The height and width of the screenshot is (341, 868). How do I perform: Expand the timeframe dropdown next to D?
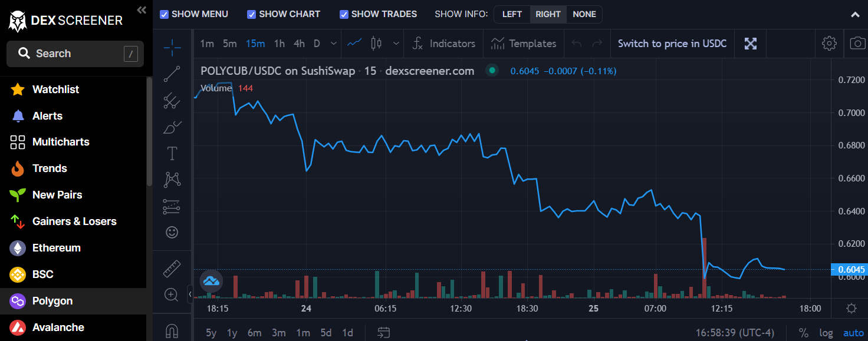334,44
